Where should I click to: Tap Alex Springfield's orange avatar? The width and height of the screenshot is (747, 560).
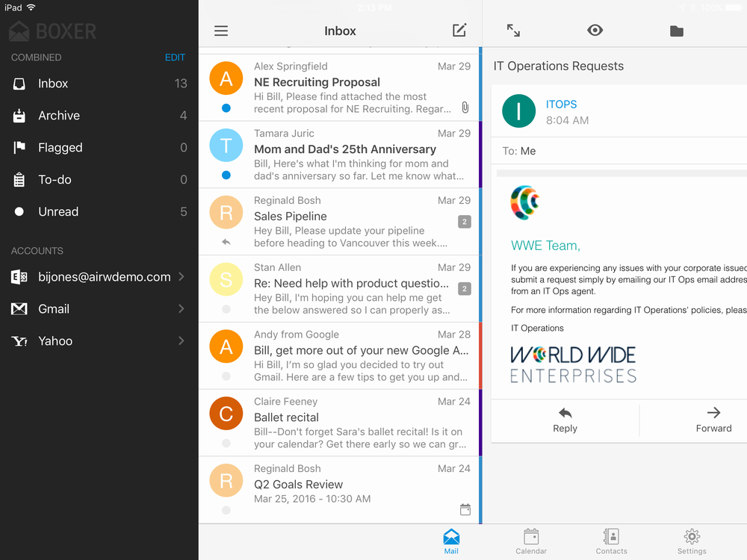[226, 78]
